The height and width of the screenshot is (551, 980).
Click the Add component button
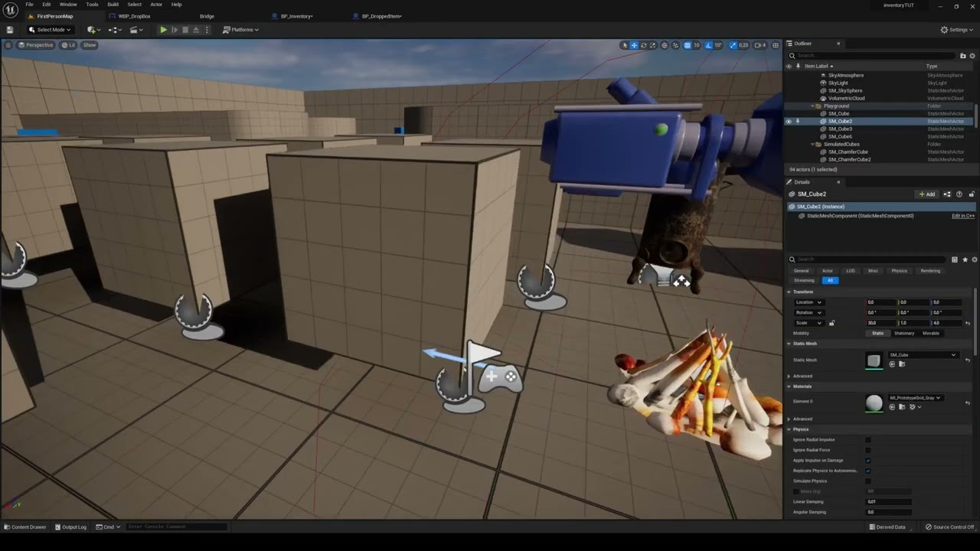[927, 194]
